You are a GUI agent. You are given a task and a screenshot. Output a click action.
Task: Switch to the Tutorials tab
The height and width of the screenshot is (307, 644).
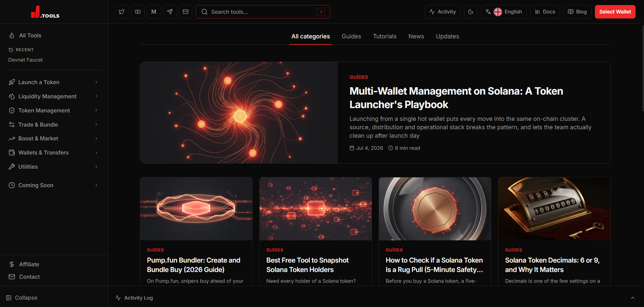[385, 36]
